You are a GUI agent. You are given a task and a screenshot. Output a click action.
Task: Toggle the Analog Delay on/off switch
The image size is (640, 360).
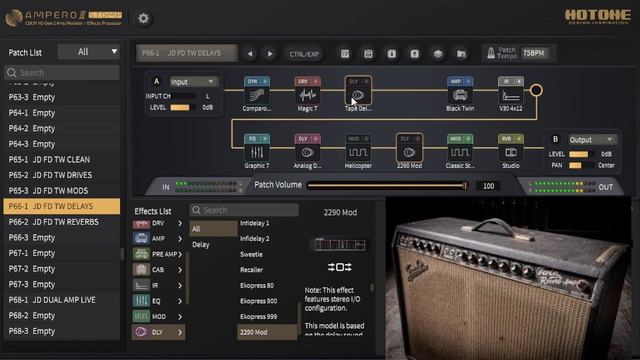tap(316, 139)
